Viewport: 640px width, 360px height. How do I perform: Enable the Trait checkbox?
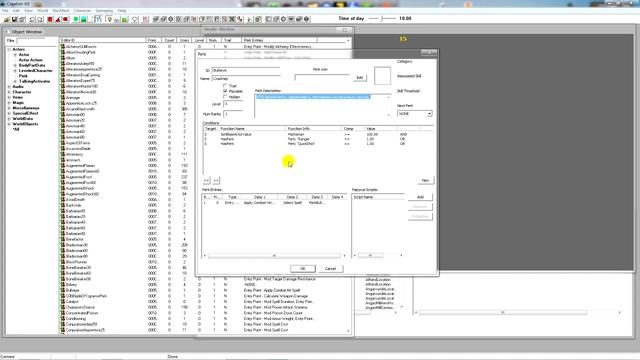(225, 86)
